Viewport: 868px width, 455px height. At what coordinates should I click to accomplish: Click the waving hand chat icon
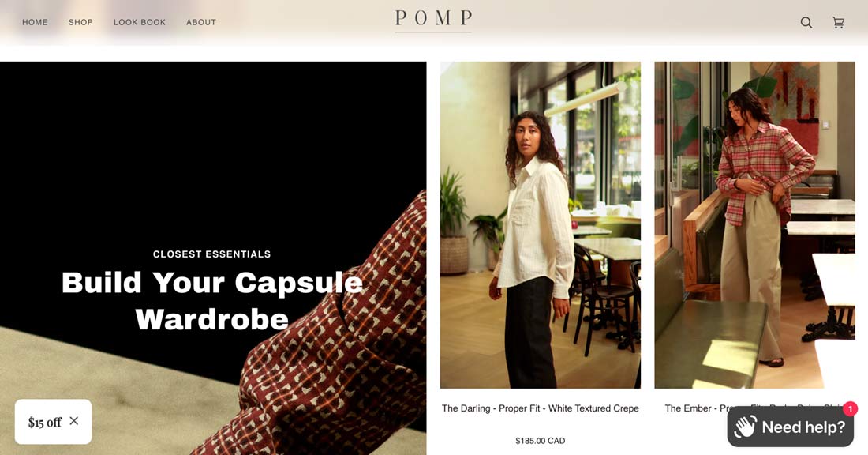[x=745, y=427]
